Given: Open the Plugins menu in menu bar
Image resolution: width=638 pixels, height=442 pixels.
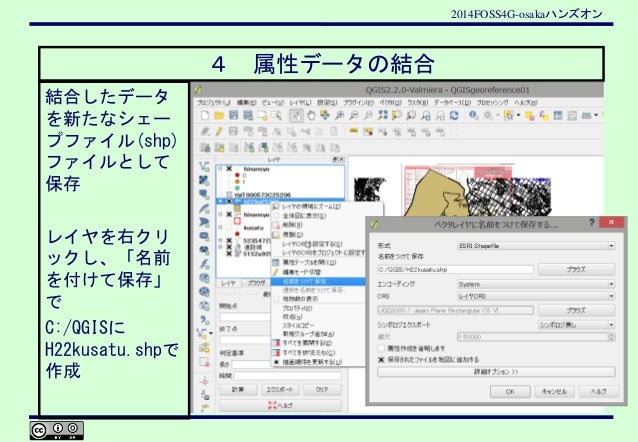Looking at the screenshot, I should point(358,103).
